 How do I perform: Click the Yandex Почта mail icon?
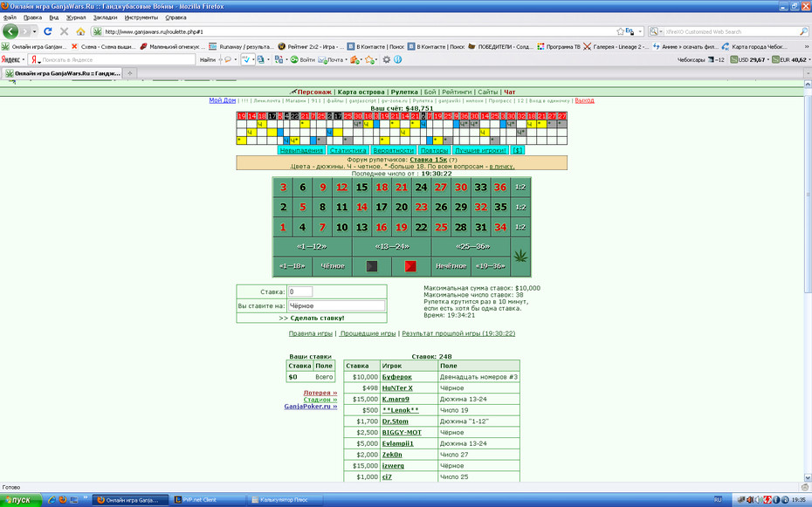322,59
